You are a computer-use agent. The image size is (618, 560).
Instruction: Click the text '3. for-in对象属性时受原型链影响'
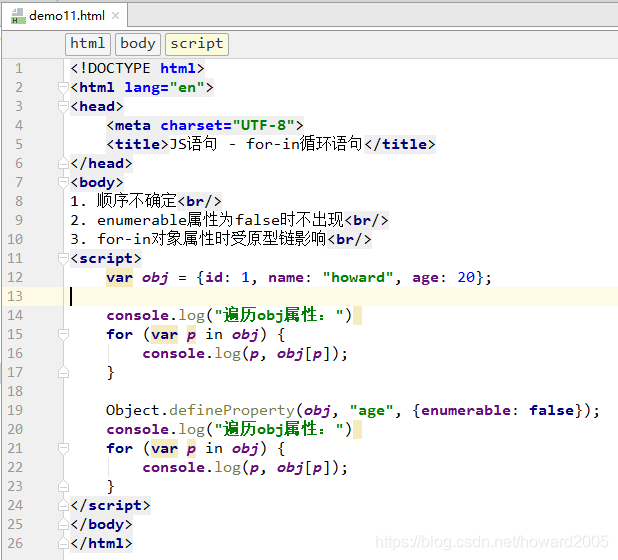click(198, 239)
